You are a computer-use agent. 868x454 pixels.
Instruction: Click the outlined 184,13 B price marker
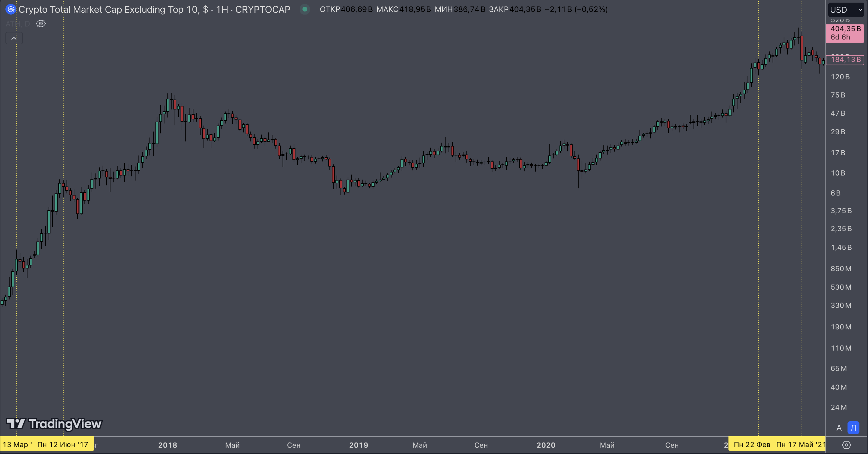pyautogui.click(x=845, y=60)
